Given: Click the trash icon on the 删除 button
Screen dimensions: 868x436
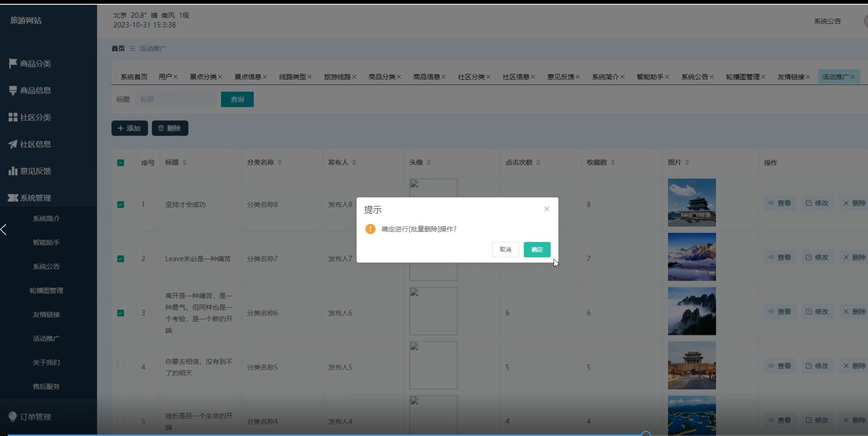Looking at the screenshot, I should [161, 128].
